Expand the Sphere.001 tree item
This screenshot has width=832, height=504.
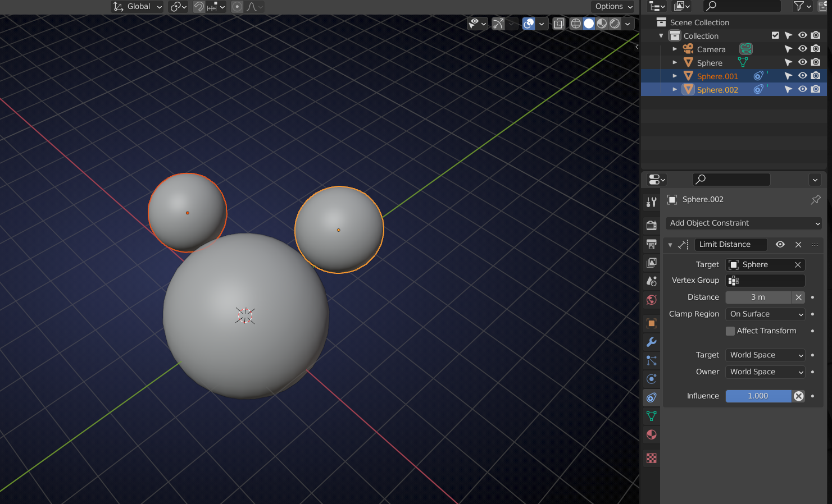coord(675,76)
